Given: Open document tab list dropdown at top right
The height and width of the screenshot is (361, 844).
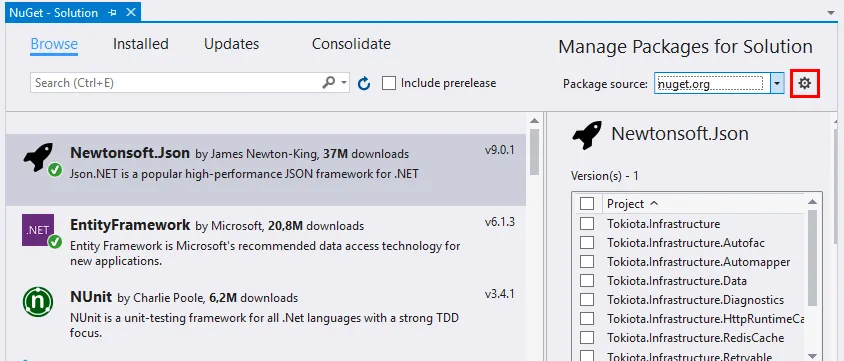Looking at the screenshot, I should [832, 12].
